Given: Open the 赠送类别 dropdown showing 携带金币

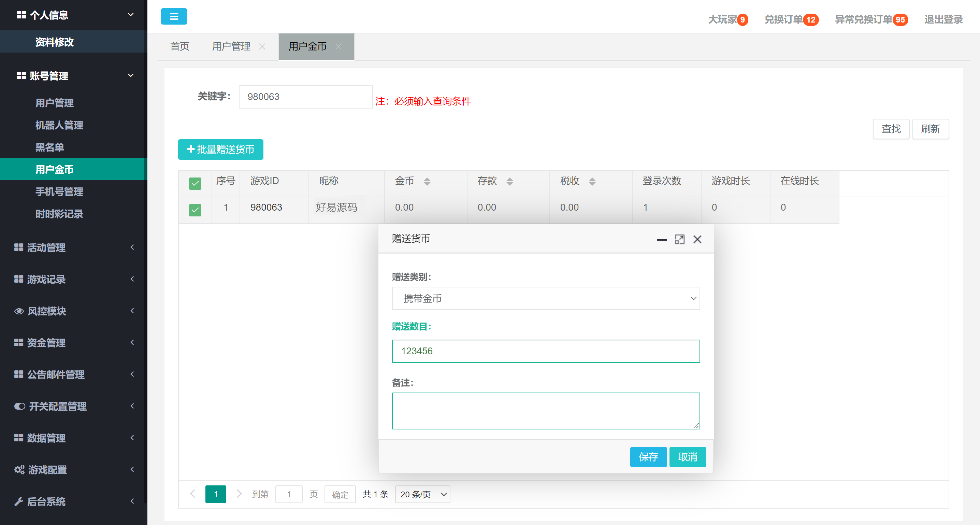Looking at the screenshot, I should [546, 298].
